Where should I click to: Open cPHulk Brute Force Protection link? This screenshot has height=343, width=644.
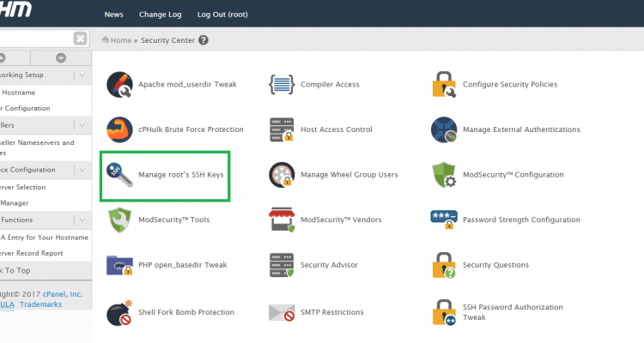pyautogui.click(x=191, y=129)
